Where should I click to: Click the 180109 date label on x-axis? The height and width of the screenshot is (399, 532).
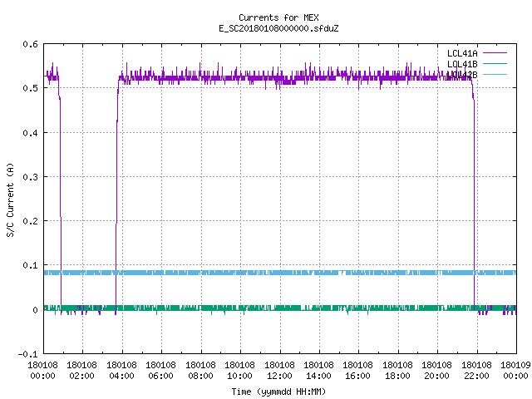515,365
